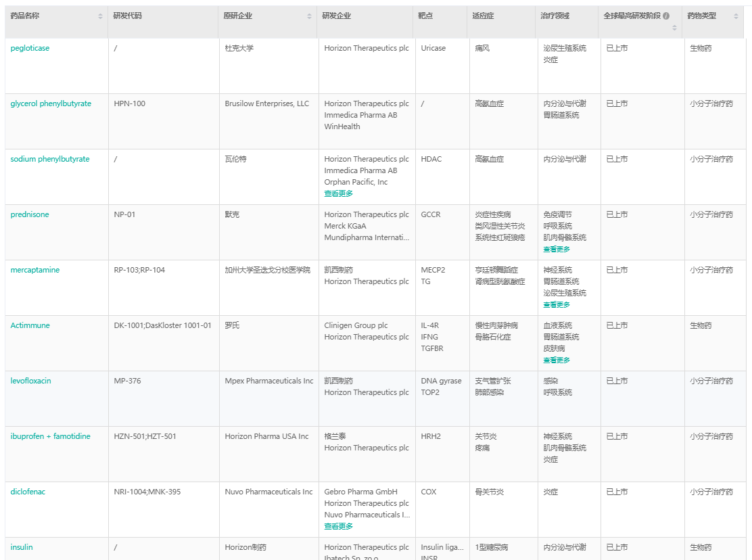
Task: Click the levofloxacin drug name
Action: click(30, 381)
